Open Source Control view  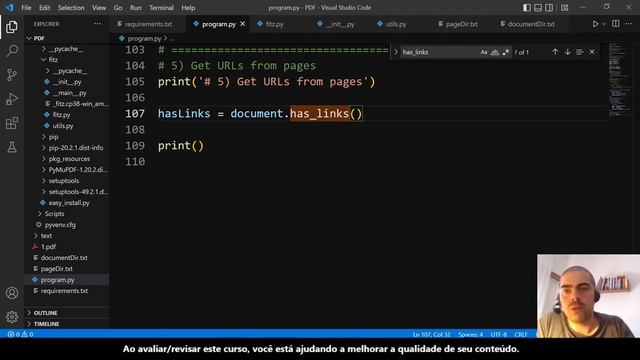tap(12, 75)
